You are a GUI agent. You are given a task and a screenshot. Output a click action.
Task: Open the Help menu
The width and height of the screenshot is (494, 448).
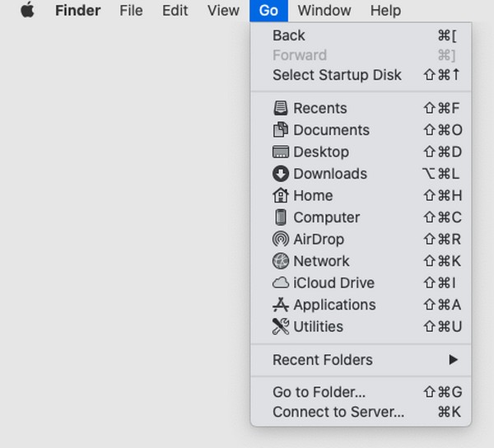point(385,11)
